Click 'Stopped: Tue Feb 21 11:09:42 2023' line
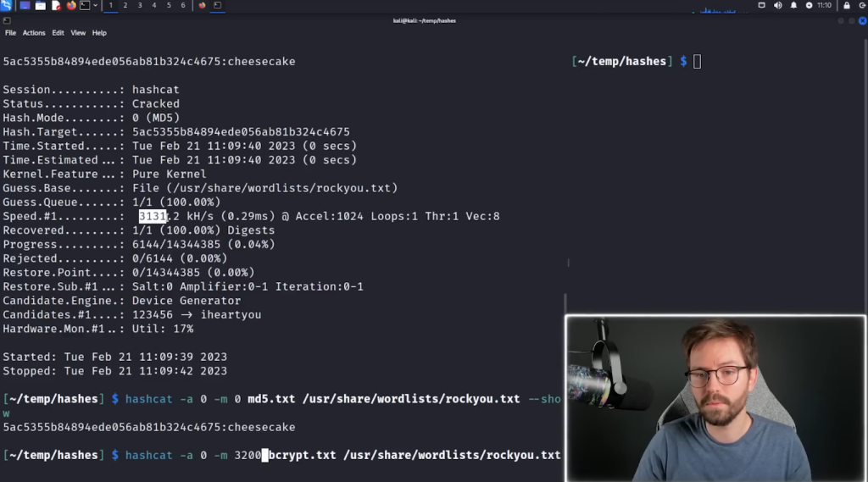 pyautogui.click(x=115, y=371)
